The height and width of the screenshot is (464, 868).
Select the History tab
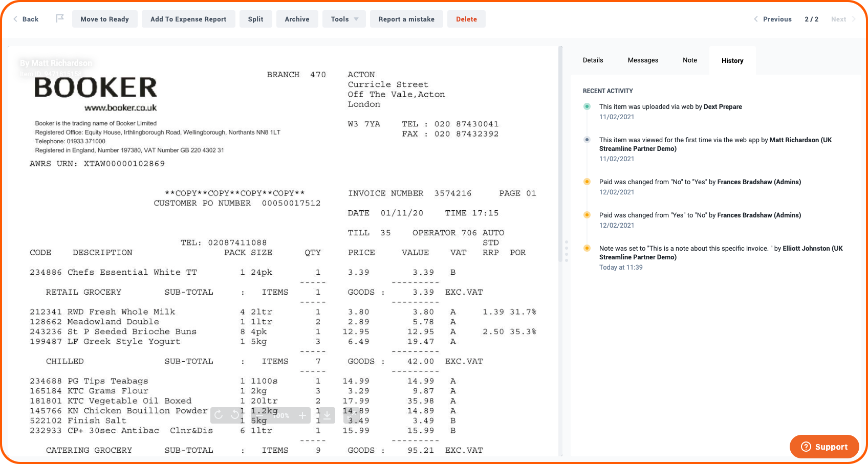[732, 60]
